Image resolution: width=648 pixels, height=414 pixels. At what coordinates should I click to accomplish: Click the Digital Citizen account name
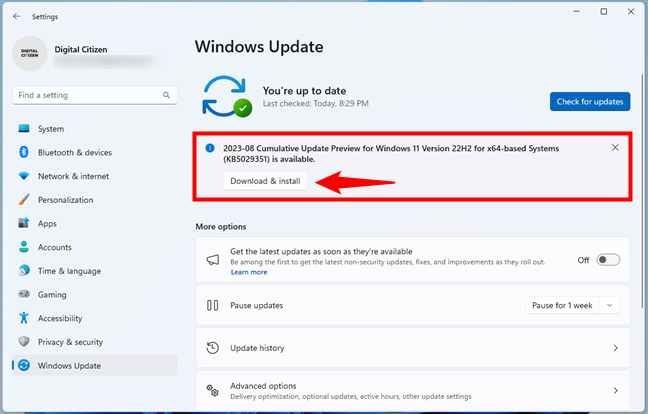[x=81, y=50]
